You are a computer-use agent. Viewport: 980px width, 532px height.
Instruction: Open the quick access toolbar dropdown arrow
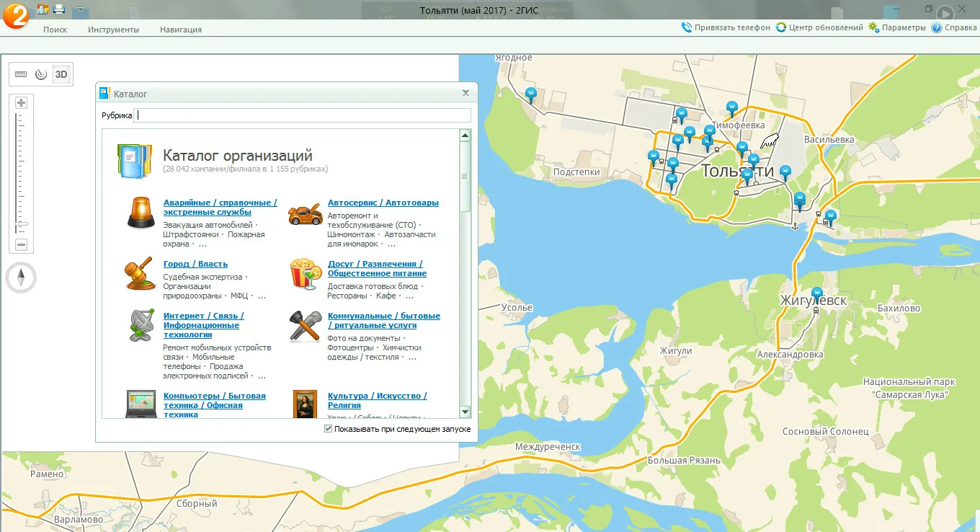[79, 10]
